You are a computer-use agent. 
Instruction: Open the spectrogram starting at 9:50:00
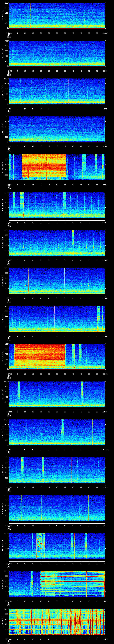click(x=57, y=91)
